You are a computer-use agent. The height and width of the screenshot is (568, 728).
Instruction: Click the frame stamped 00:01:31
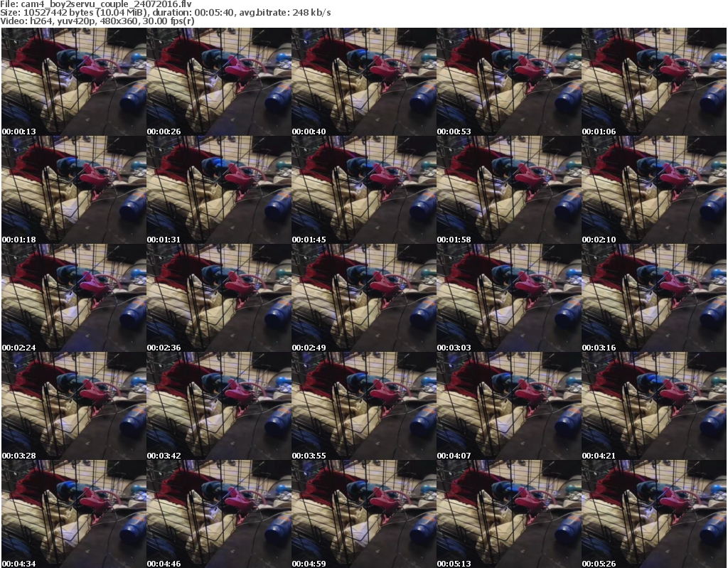pyautogui.click(x=219, y=190)
